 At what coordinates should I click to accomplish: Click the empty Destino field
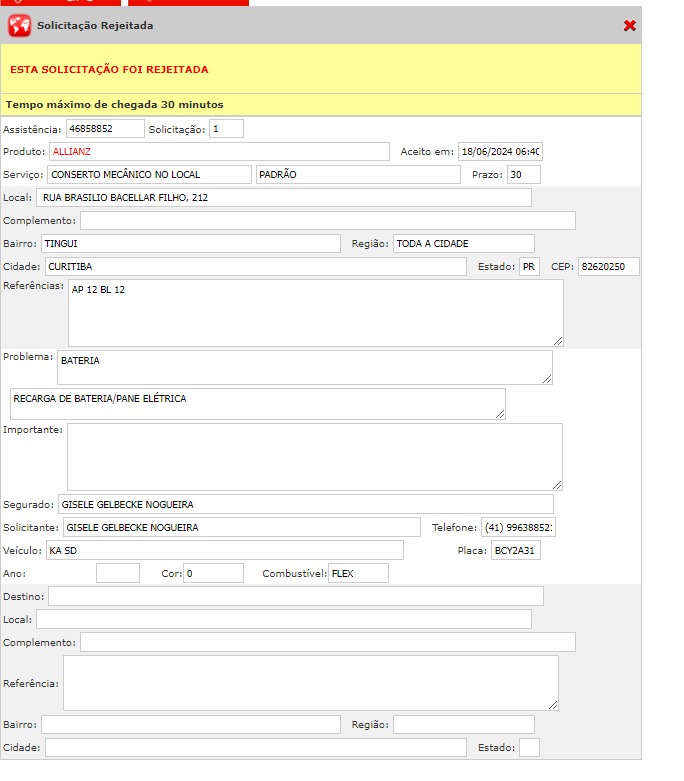pos(295,597)
